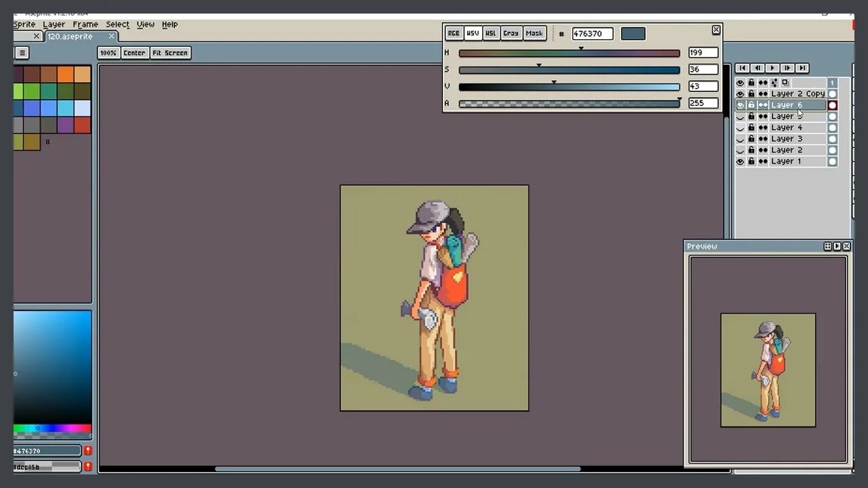The width and height of the screenshot is (868, 488).
Task: Play the animation from timeline controls
Action: click(x=772, y=68)
